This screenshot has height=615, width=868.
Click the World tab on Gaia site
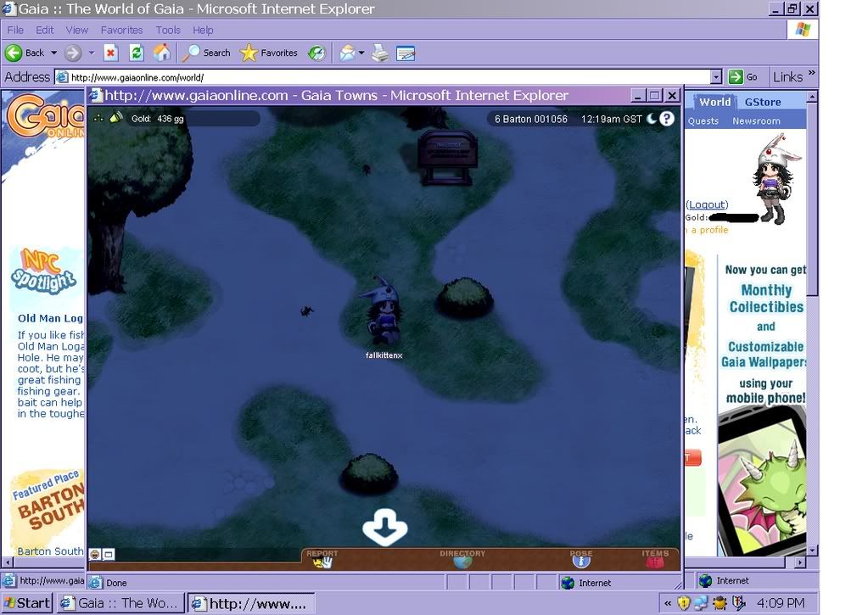pos(714,102)
